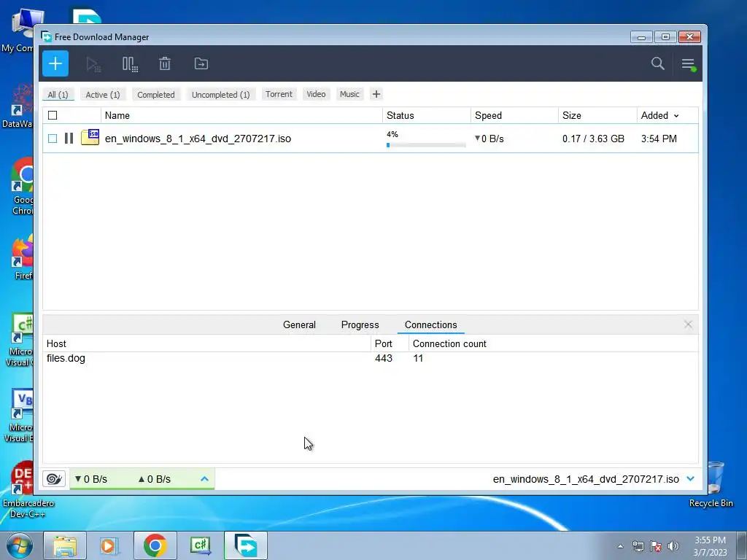Switch to General details tab
Viewport: 747px width, 560px height.
[299, 324]
